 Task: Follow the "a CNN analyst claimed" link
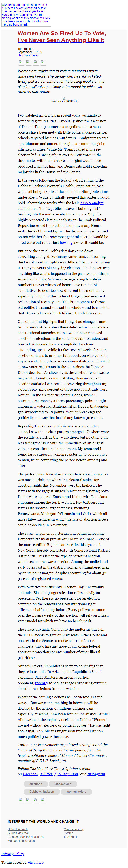click(92, 203)
